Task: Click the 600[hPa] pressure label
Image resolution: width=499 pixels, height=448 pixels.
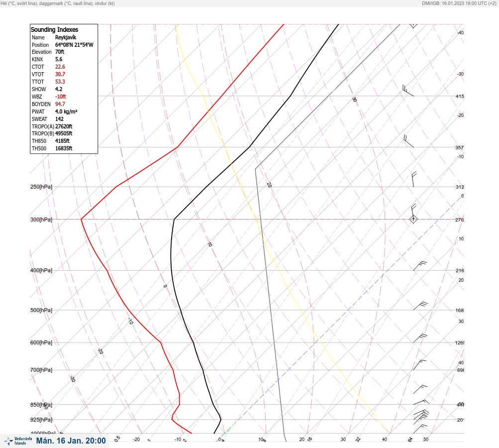Action: pos(41,342)
